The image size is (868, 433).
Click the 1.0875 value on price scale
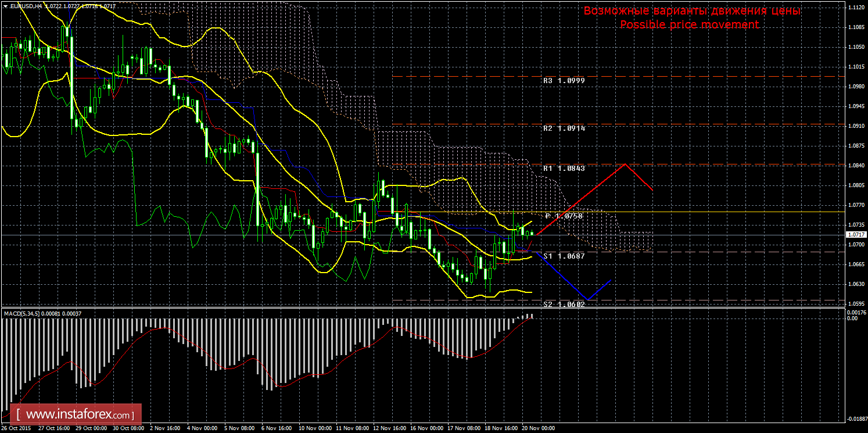coord(855,146)
